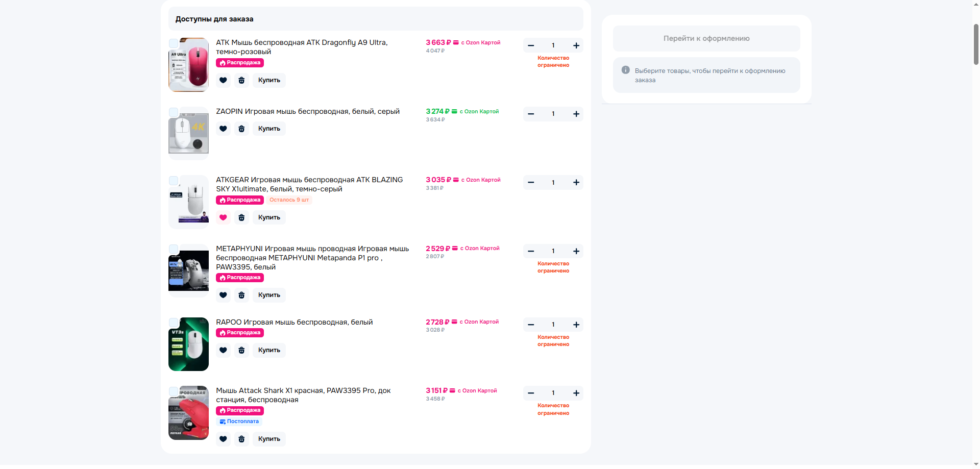Click the trash icon for ATK Dragonfly
The height and width of the screenshot is (469, 980).
click(x=241, y=80)
